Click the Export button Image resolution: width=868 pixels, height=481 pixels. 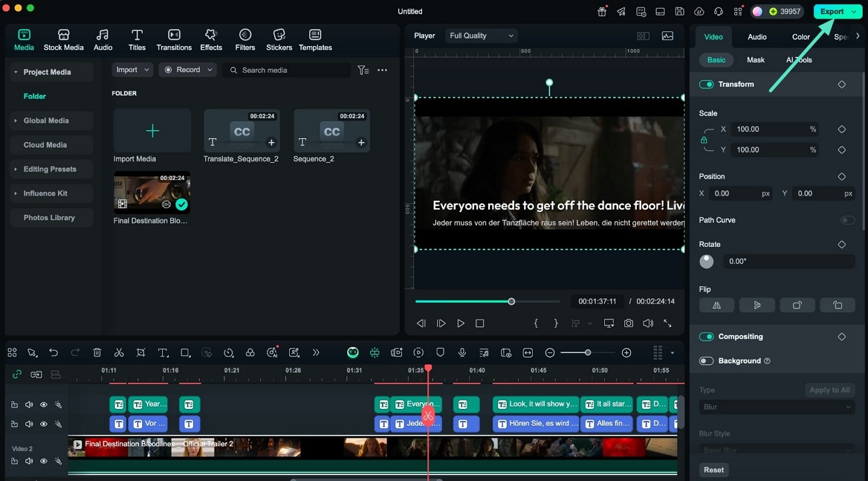(832, 11)
